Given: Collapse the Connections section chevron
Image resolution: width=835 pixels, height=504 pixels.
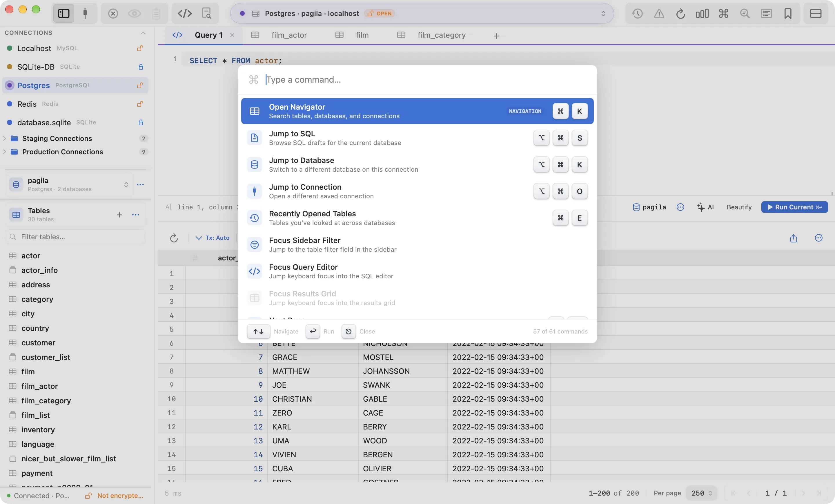Looking at the screenshot, I should pos(143,33).
